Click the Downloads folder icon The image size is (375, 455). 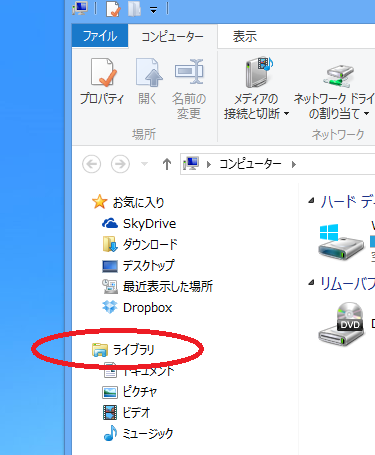pyautogui.click(x=110, y=244)
